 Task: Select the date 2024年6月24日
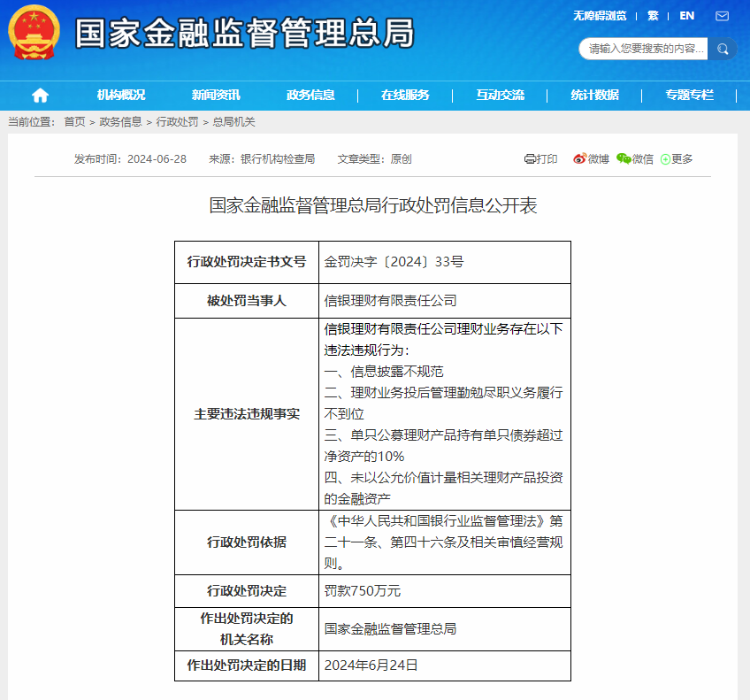[371, 665]
